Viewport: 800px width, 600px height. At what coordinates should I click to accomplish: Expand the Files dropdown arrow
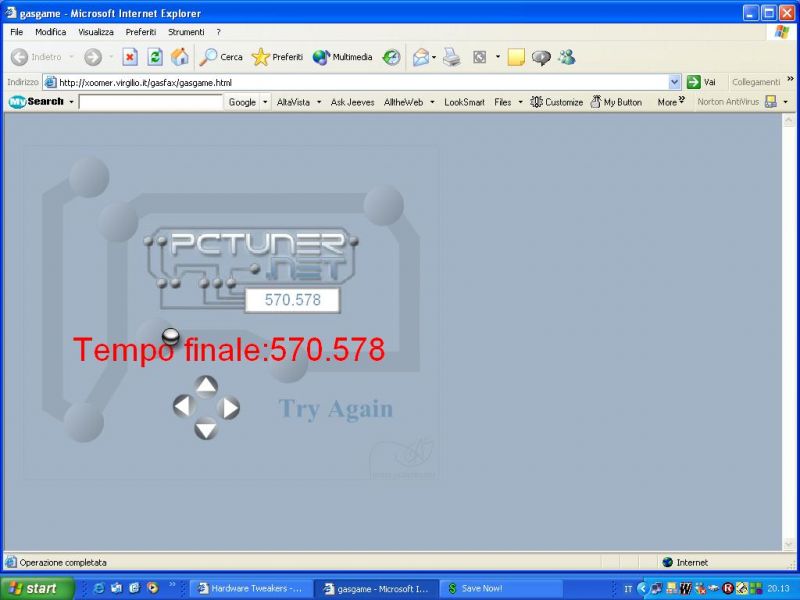(520, 102)
